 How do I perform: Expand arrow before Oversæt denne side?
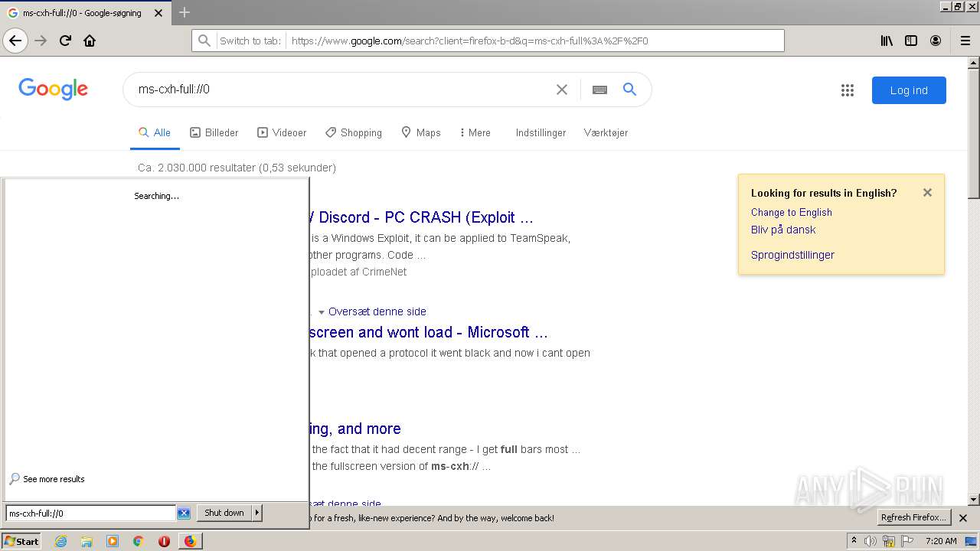tap(322, 312)
